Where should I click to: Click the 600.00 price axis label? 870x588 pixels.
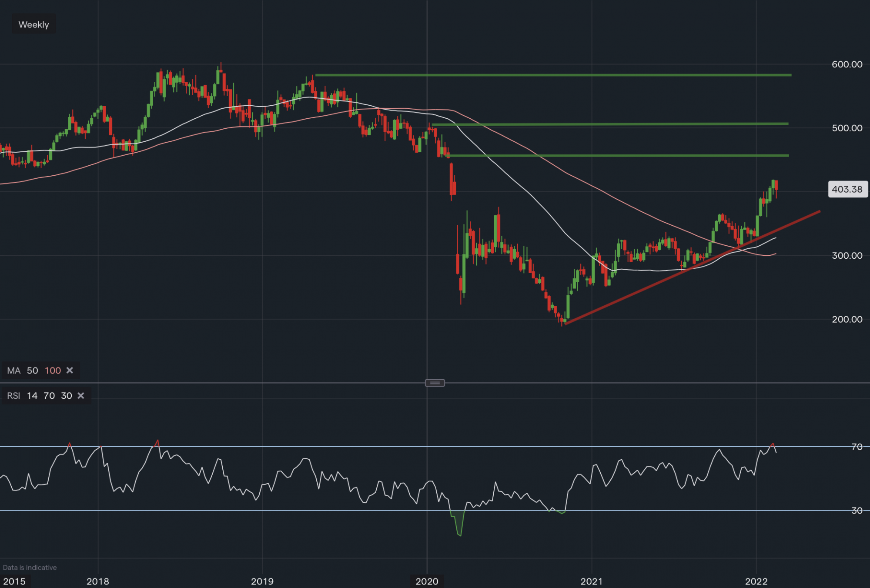pyautogui.click(x=847, y=64)
